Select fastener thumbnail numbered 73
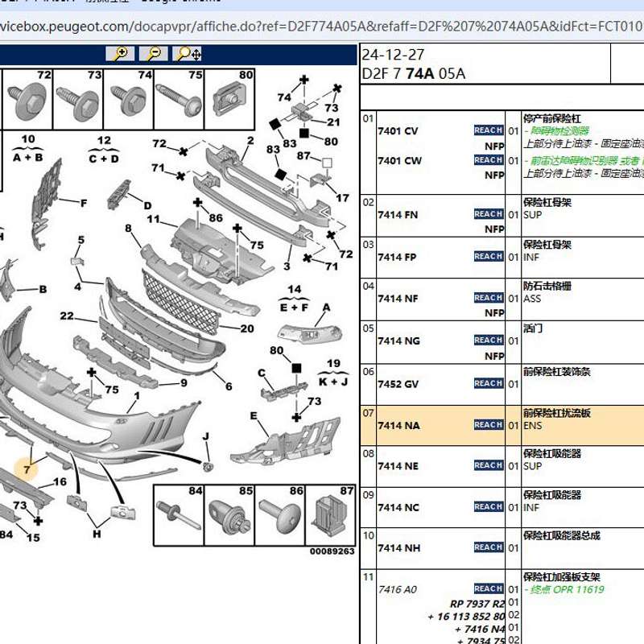Screen dimensions: 644x644 (78, 99)
